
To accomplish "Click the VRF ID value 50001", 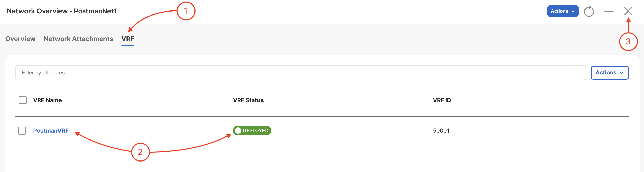I will point(441,131).
